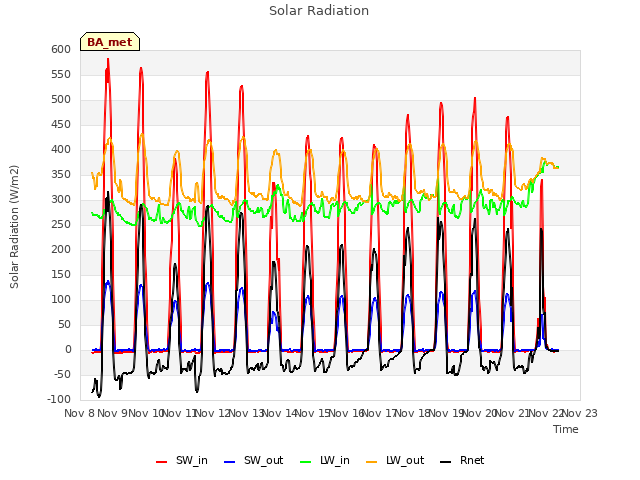Viewport: 640px width, 480px height.
Task: Toggle the SW_in legend entry
Action: pos(182,460)
